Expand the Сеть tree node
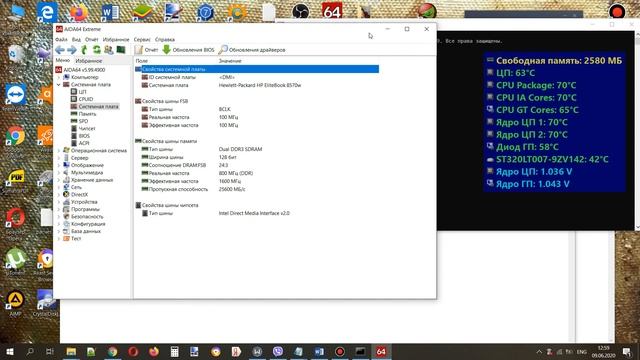 59,187
